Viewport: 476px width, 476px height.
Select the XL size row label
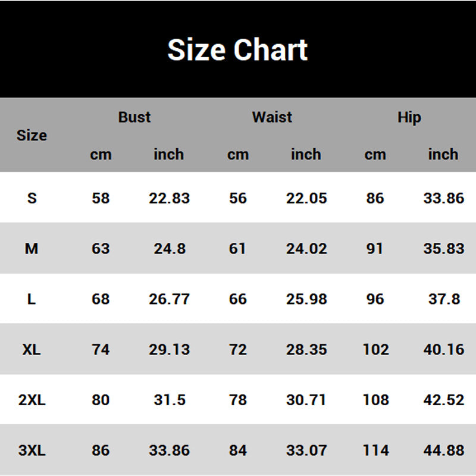(x=32, y=349)
